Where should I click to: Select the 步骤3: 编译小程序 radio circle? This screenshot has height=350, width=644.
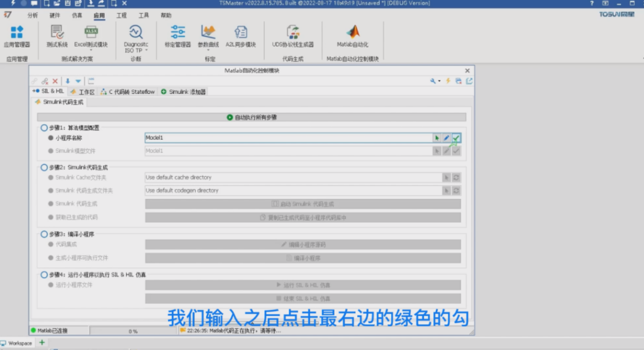coord(44,234)
